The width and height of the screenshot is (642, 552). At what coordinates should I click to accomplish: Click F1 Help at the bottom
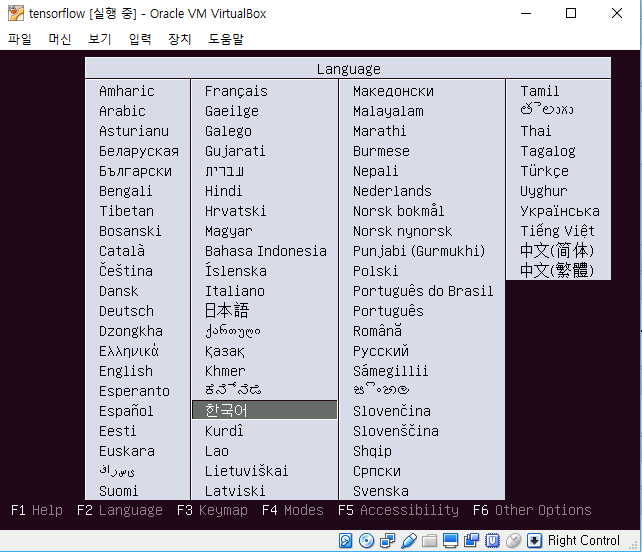[x=37, y=510]
